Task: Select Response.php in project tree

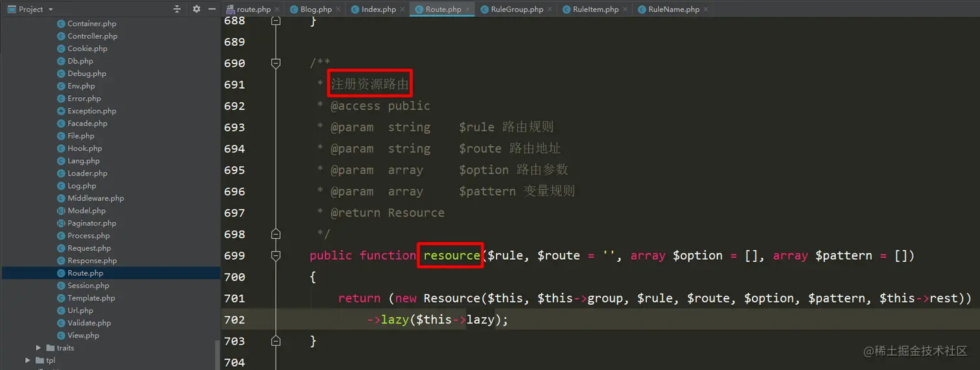Action: click(x=91, y=260)
